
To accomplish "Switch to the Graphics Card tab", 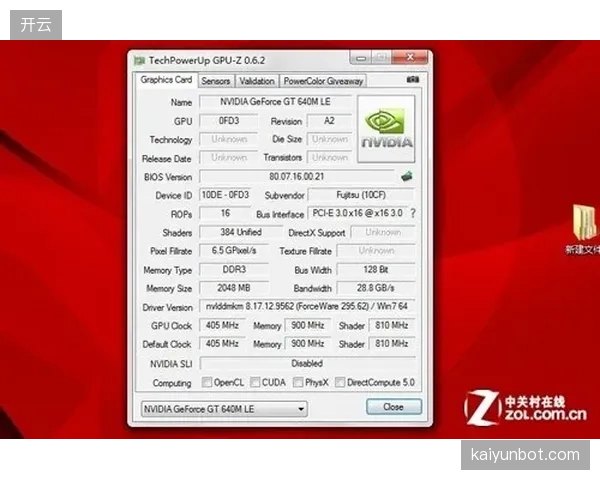I will click(166, 80).
